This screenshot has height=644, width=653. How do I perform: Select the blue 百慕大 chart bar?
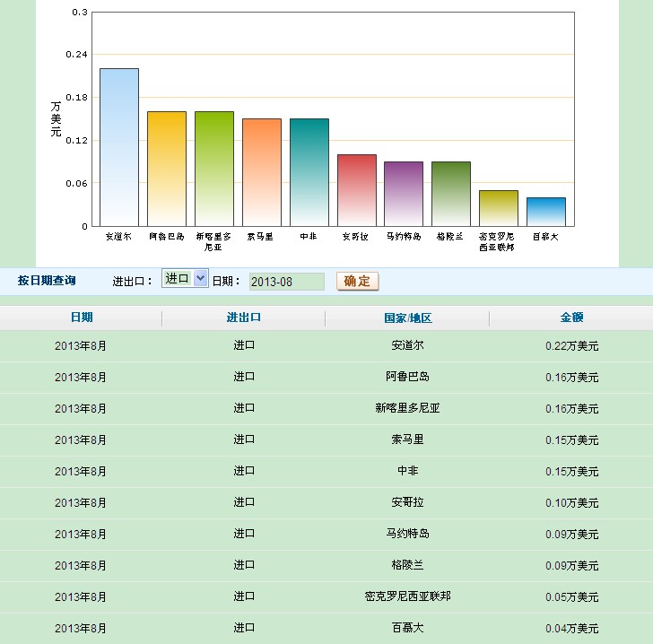pos(545,212)
